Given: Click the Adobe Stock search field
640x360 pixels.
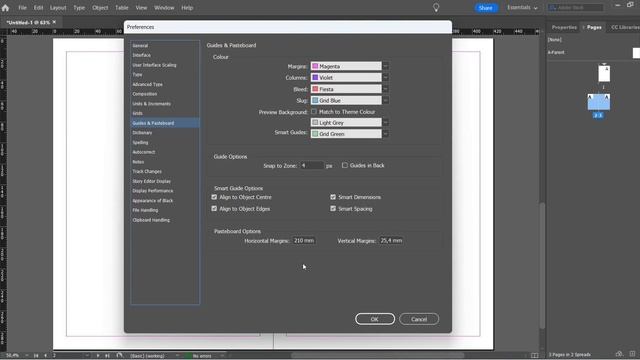Looking at the screenshot, I should (575, 7).
